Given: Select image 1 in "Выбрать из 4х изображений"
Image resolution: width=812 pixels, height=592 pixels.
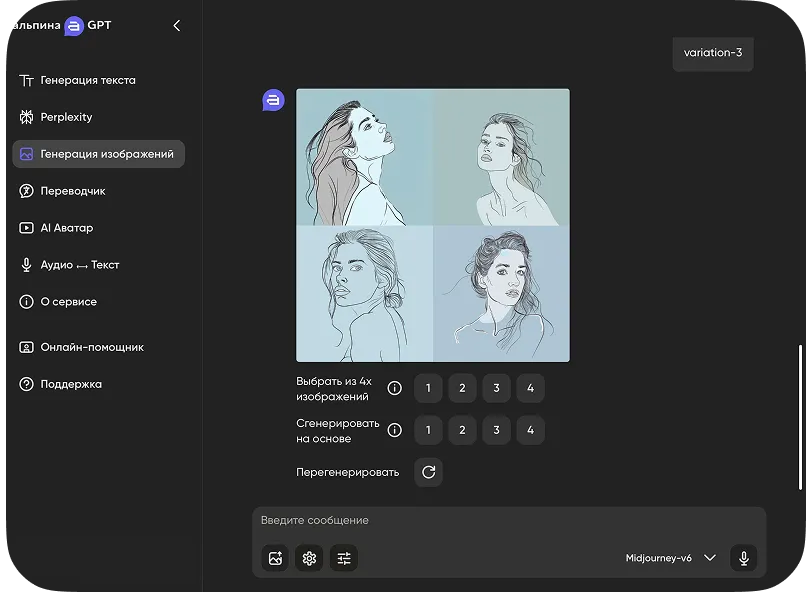Looking at the screenshot, I should coord(428,389).
